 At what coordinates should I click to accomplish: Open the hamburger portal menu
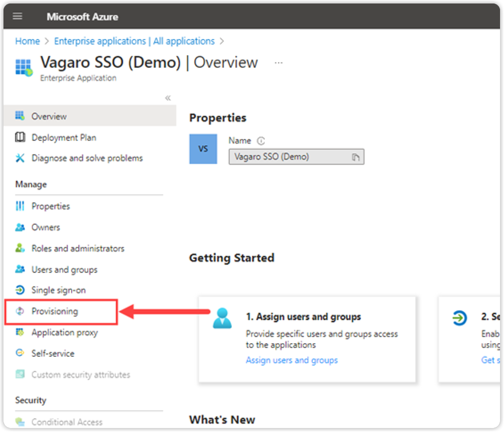(17, 16)
